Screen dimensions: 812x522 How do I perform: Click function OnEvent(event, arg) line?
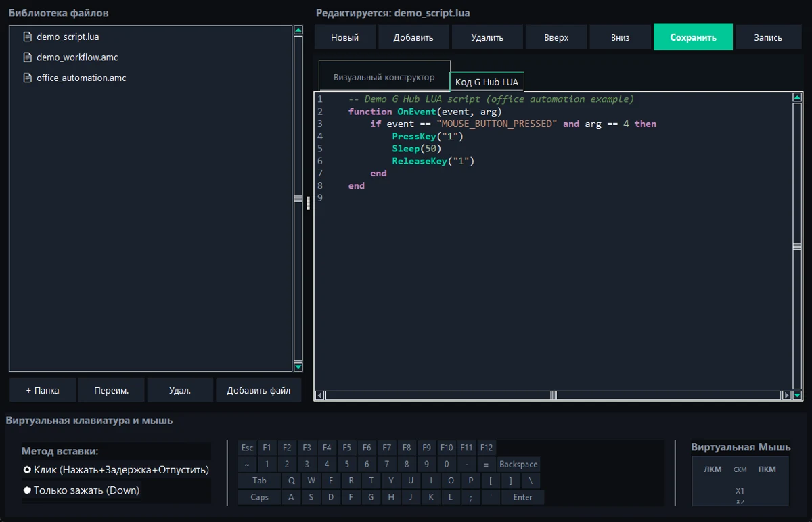pyautogui.click(x=426, y=112)
